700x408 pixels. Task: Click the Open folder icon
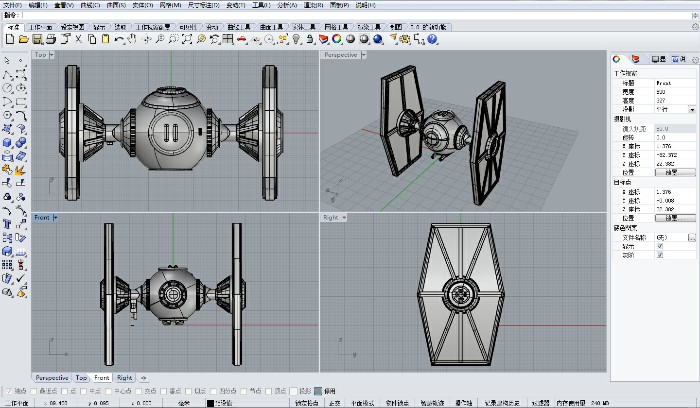(x=23, y=39)
